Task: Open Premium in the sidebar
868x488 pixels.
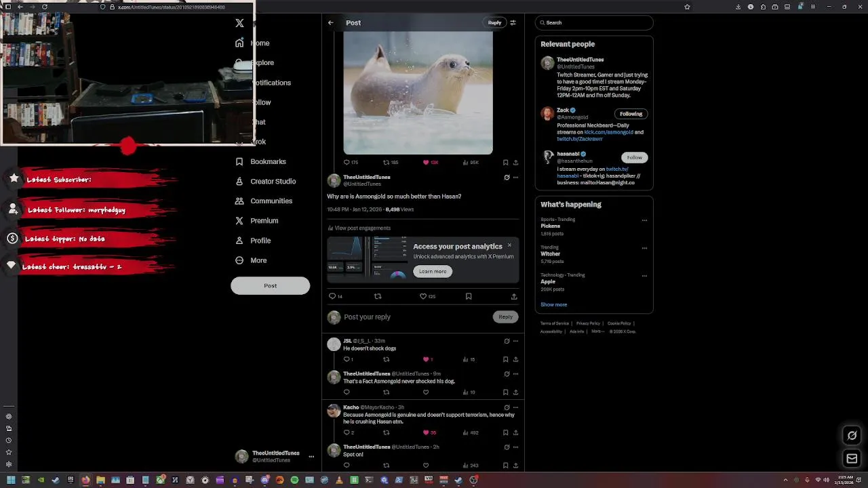Action: point(257,220)
